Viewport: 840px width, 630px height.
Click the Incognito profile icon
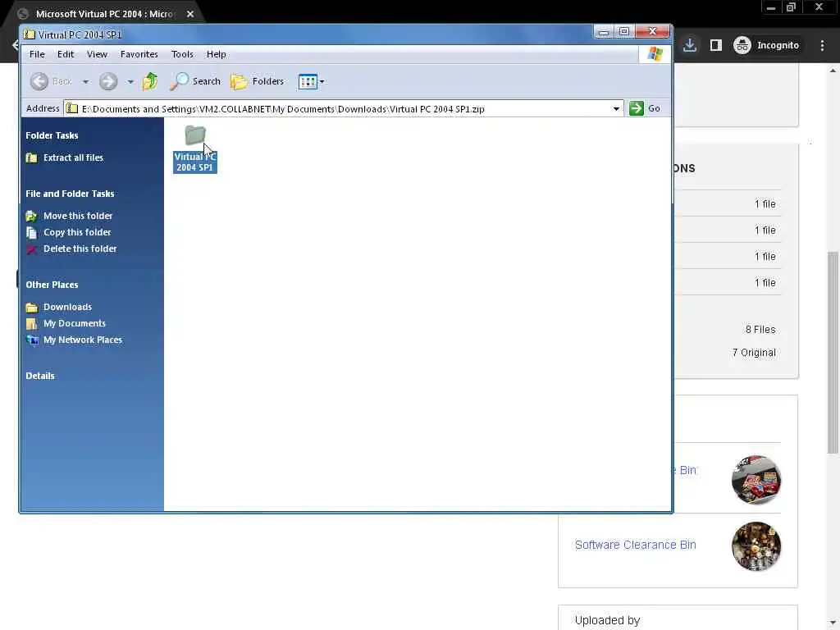[x=742, y=45]
